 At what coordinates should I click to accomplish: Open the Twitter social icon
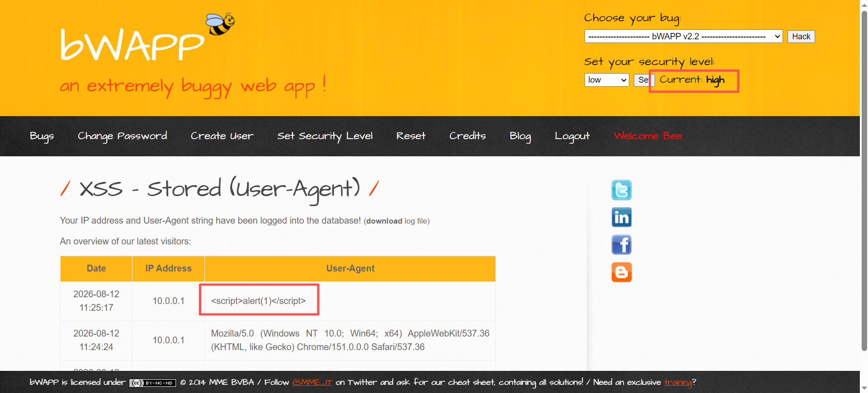(621, 190)
